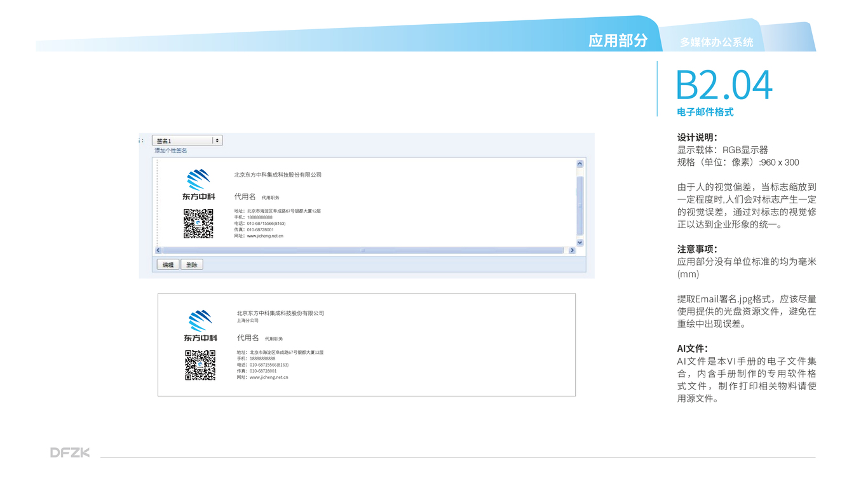The height and width of the screenshot is (488, 868).
Task: Click the QR code in 上海分公司 card
Action: [x=200, y=365]
